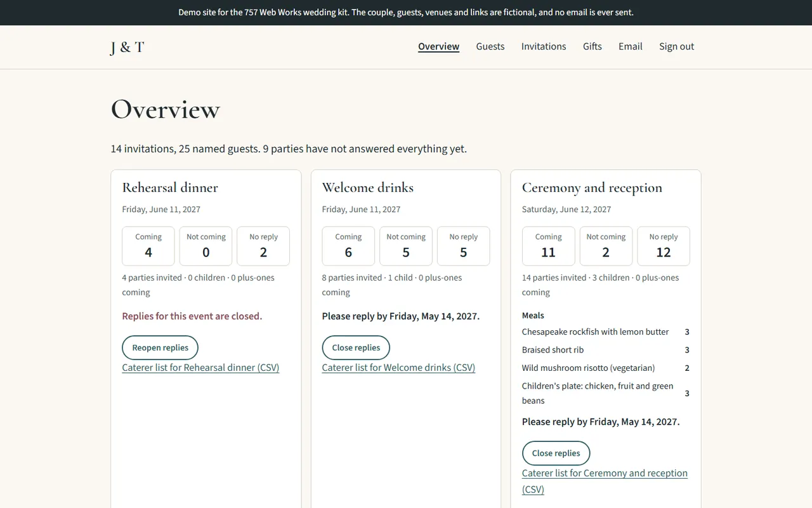Open the Invitations section
812x508 pixels.
click(x=544, y=46)
